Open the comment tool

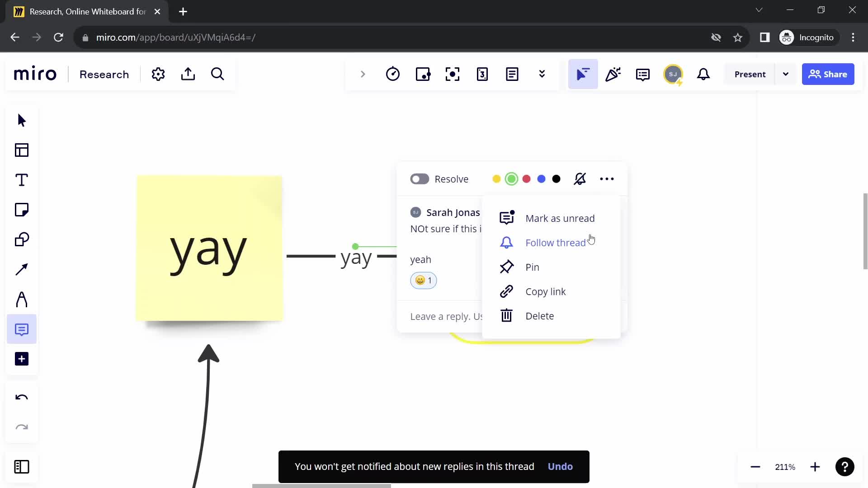click(x=21, y=329)
